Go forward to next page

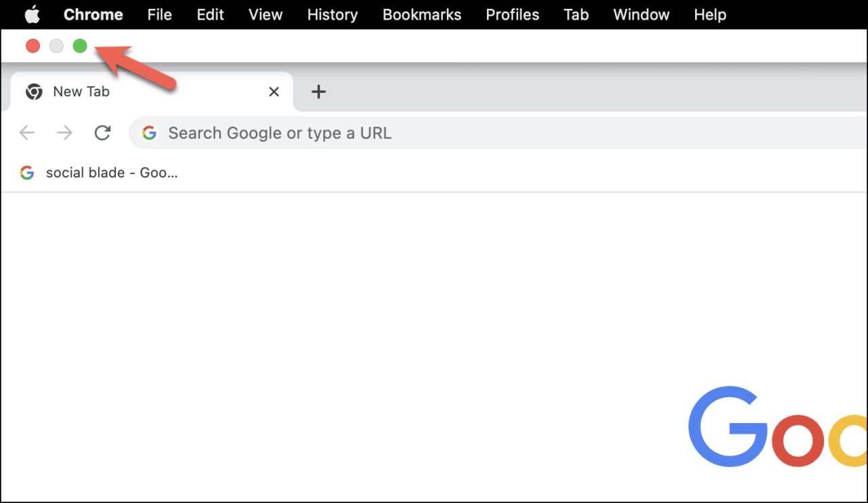[x=64, y=133]
